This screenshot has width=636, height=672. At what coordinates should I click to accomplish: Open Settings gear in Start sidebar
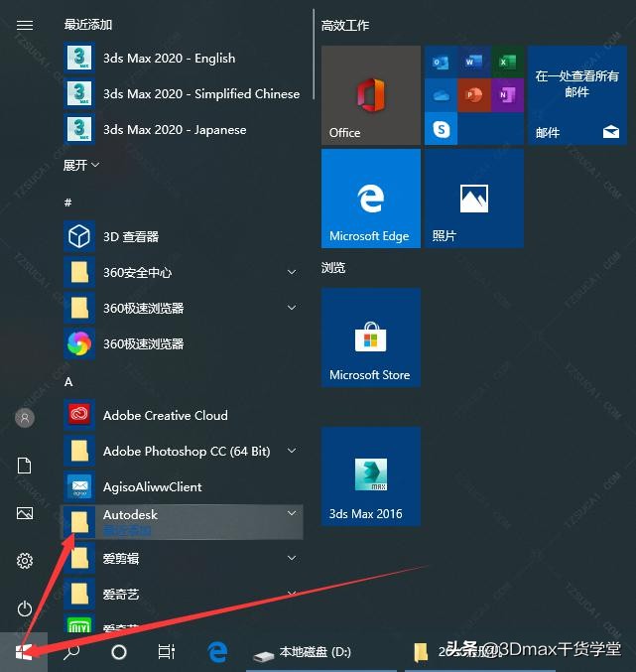click(x=25, y=561)
